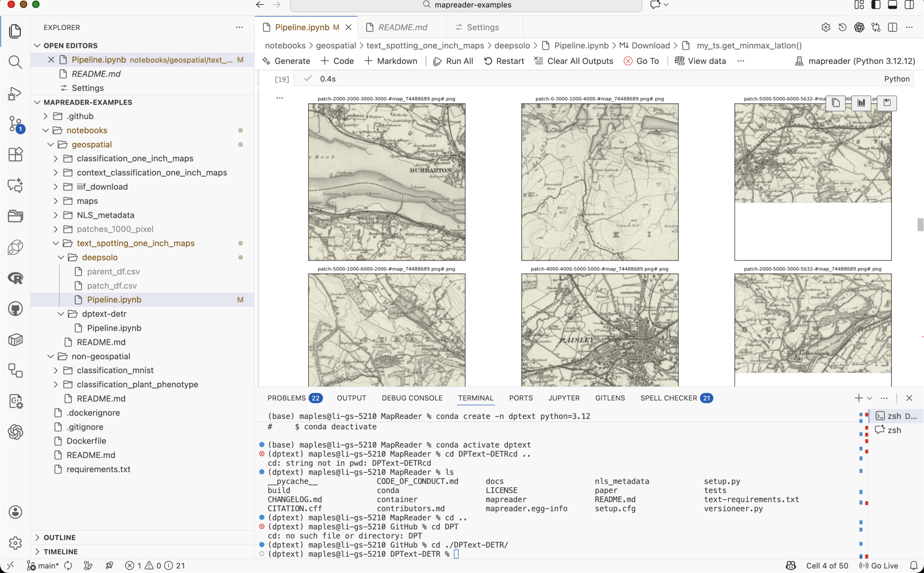The height and width of the screenshot is (573, 924).
Task: Open the new terminal launch profile dropdown
Action: tap(869, 398)
